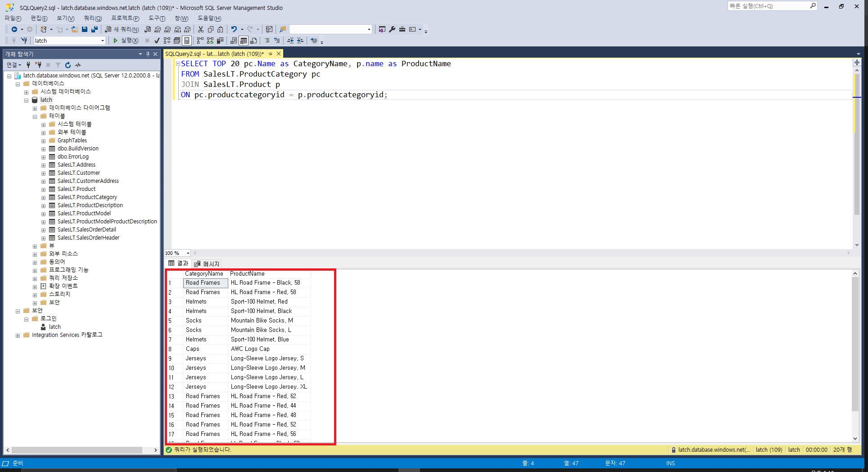
Task: Open a Database Engine query icon
Action: coord(148,29)
